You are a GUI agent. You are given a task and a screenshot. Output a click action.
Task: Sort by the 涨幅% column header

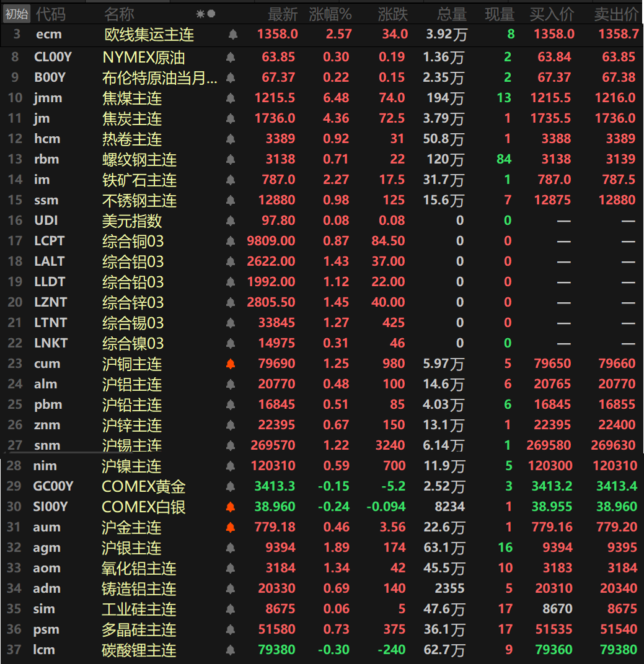pos(330,14)
